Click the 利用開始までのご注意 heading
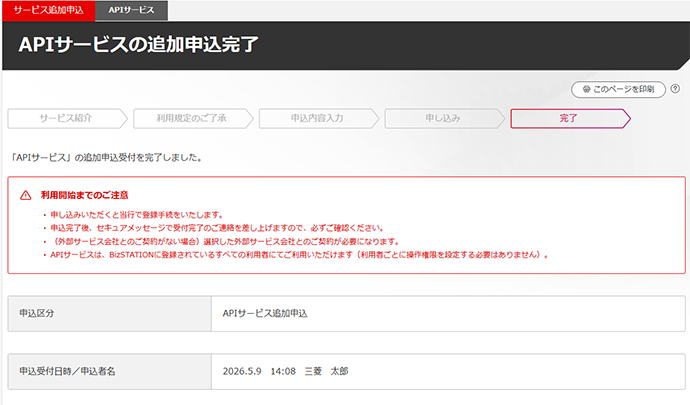This screenshot has height=405, width=690. pos(84,195)
